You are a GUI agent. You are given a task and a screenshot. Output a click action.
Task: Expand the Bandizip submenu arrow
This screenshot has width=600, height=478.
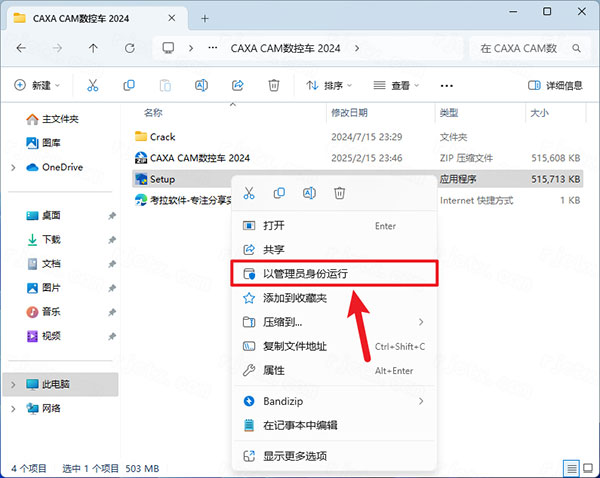[x=421, y=401]
